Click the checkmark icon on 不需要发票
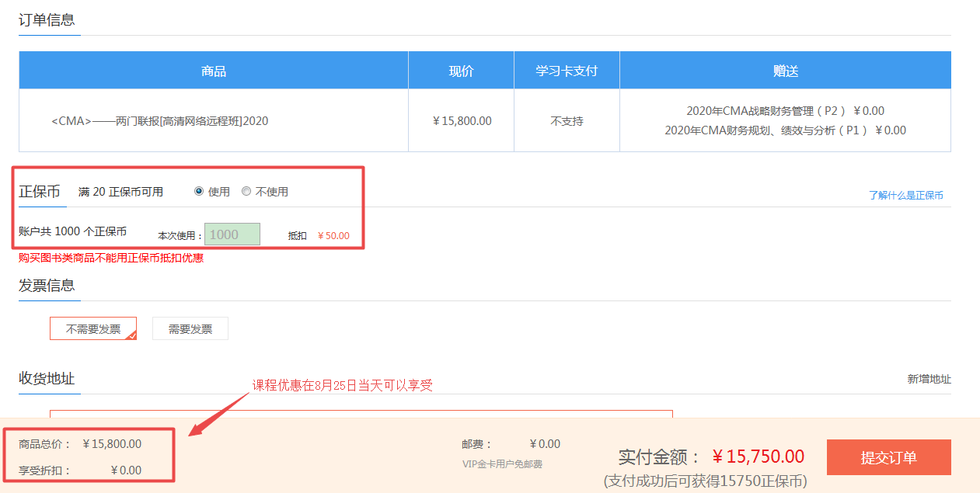This screenshot has width=980, height=493. pyautogui.click(x=131, y=335)
